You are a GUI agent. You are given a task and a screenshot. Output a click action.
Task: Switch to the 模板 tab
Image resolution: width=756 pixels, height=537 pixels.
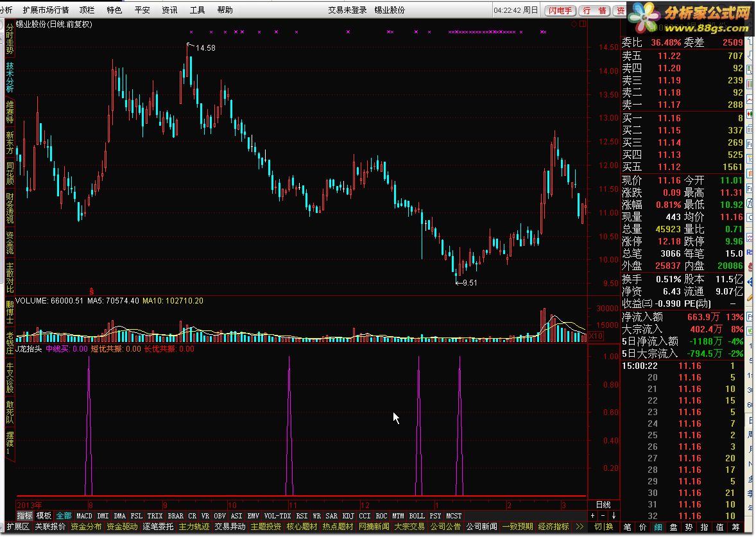[44, 516]
